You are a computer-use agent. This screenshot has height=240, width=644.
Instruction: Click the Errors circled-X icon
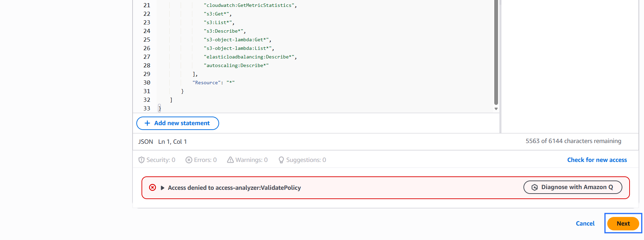point(189,160)
